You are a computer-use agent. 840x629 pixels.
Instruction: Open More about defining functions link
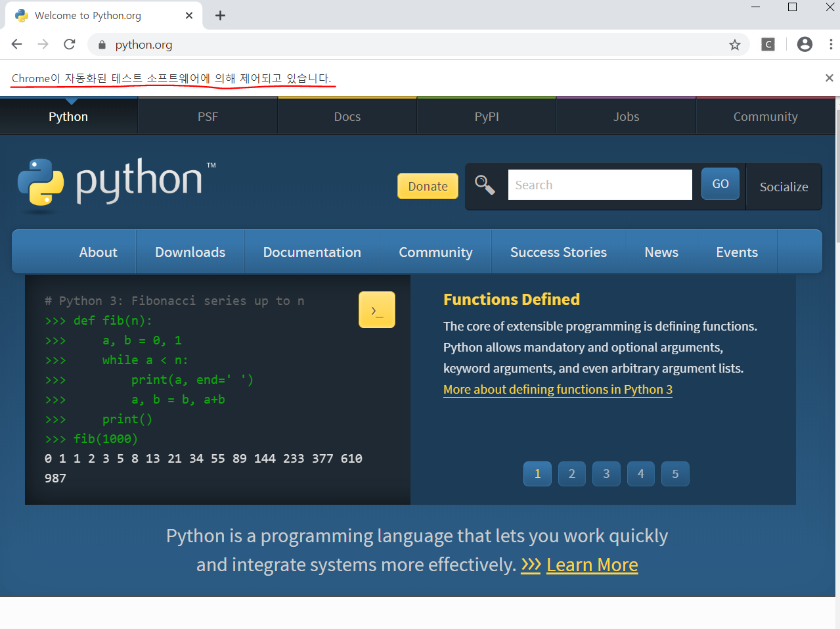tap(558, 389)
